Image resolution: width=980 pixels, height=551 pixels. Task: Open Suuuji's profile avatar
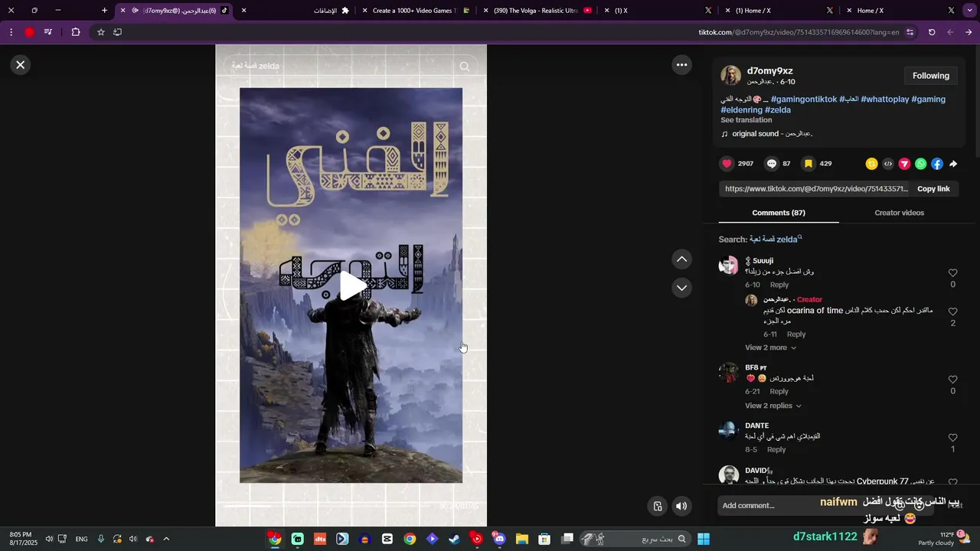[x=728, y=265]
